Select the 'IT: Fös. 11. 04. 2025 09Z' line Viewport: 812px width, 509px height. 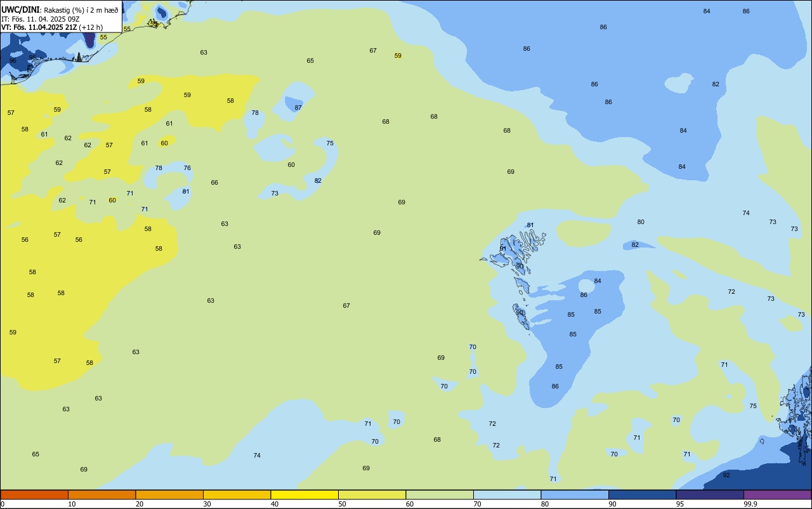coord(40,19)
